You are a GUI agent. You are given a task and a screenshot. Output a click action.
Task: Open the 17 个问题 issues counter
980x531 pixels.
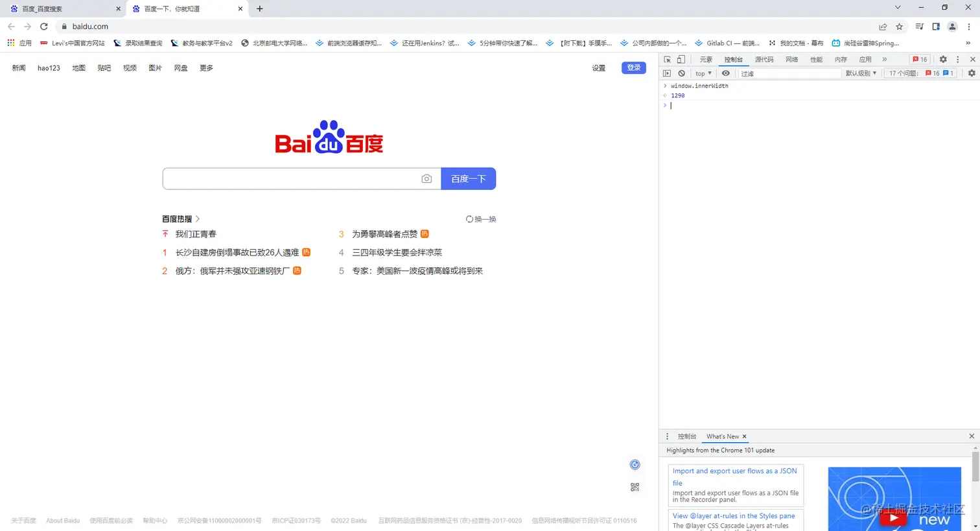click(x=921, y=73)
